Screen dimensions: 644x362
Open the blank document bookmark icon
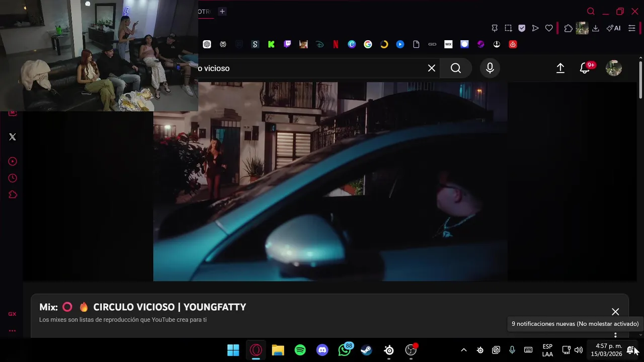tap(416, 44)
